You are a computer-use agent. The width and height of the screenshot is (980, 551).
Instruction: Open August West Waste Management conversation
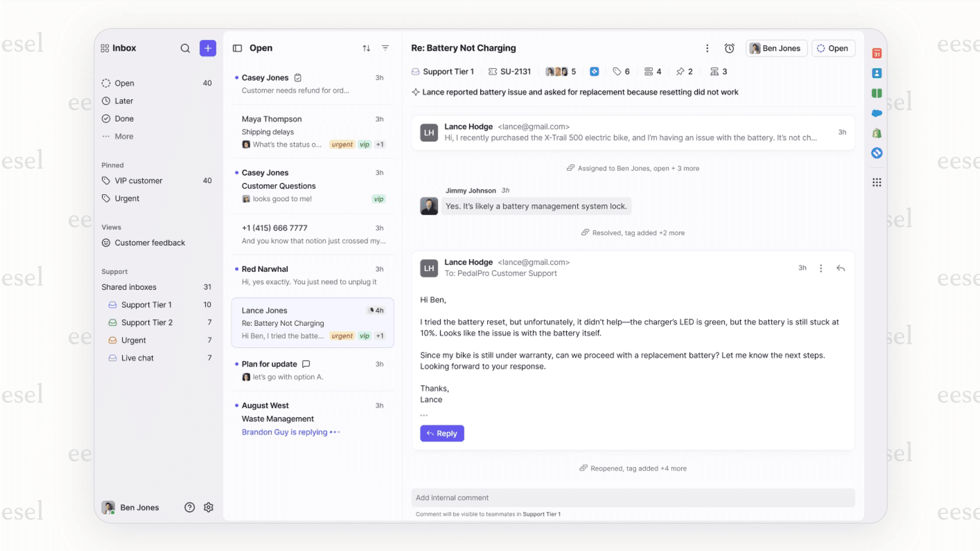313,419
